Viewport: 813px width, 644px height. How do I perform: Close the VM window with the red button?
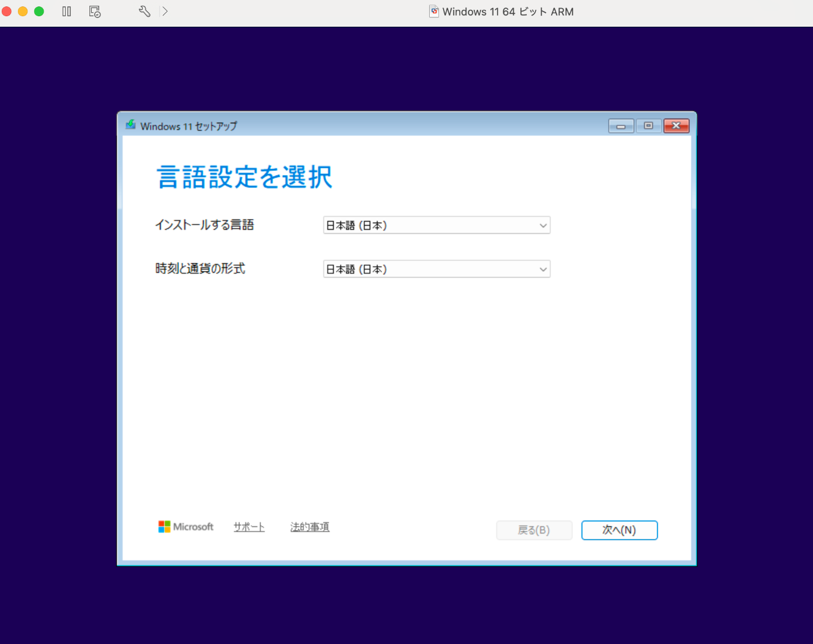(x=7, y=12)
